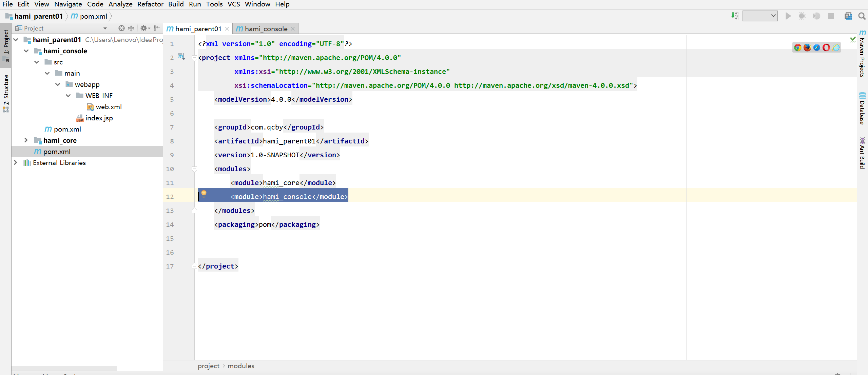Toggle the Database tool window
Viewport: 868px width, 375px height.
pos(862,108)
